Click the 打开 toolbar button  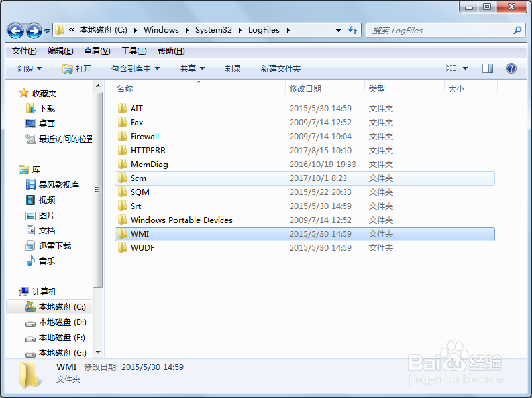point(77,68)
